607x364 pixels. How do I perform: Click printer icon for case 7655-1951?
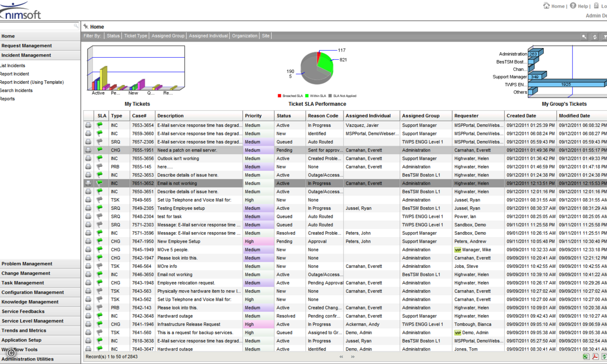pyautogui.click(x=88, y=150)
